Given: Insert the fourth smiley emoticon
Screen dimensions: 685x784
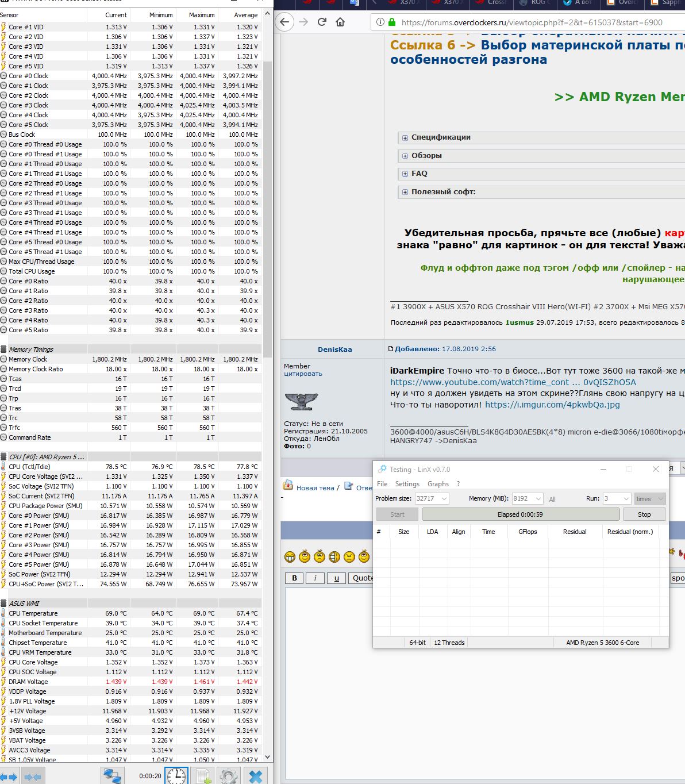Looking at the screenshot, I should [x=334, y=556].
